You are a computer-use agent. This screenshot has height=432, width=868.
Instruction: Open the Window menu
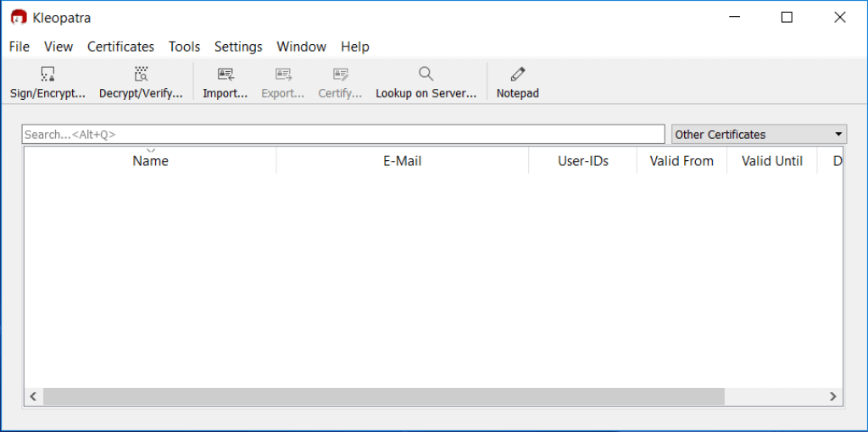point(302,47)
